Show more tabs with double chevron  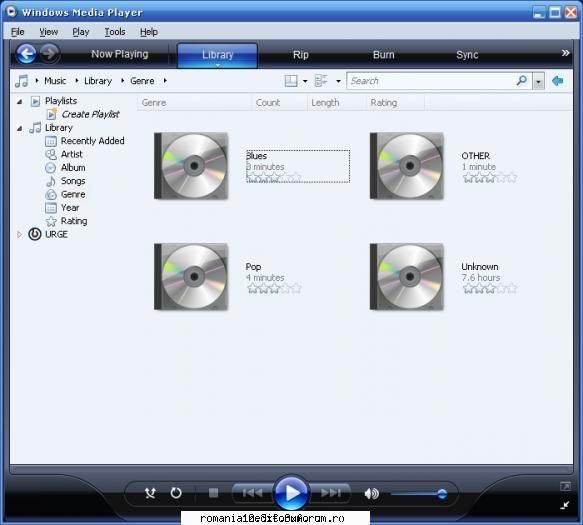pyautogui.click(x=565, y=53)
